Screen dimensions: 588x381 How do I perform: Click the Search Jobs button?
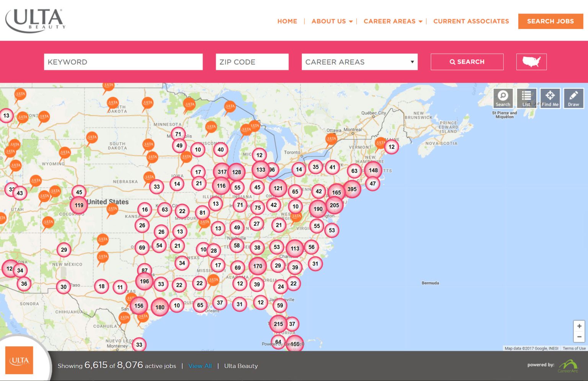[x=550, y=21]
